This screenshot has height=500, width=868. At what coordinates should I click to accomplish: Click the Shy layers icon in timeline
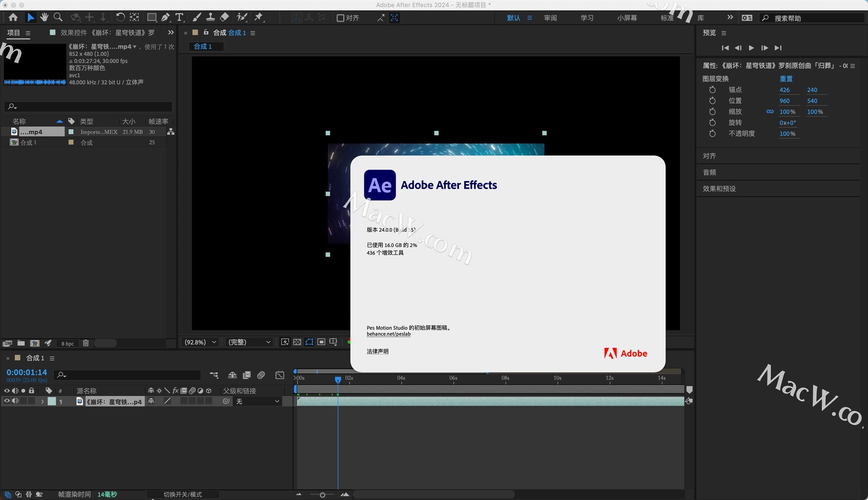click(x=232, y=375)
